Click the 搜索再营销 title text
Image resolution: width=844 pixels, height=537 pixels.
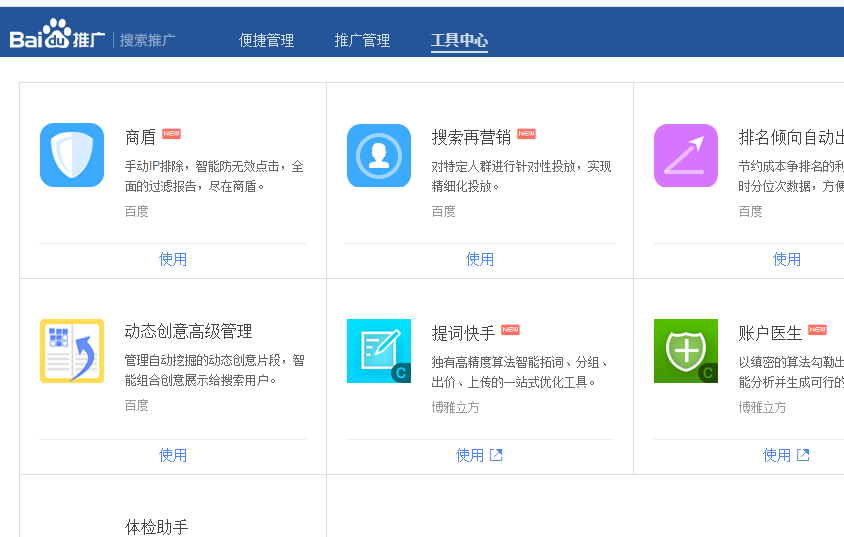point(471,137)
